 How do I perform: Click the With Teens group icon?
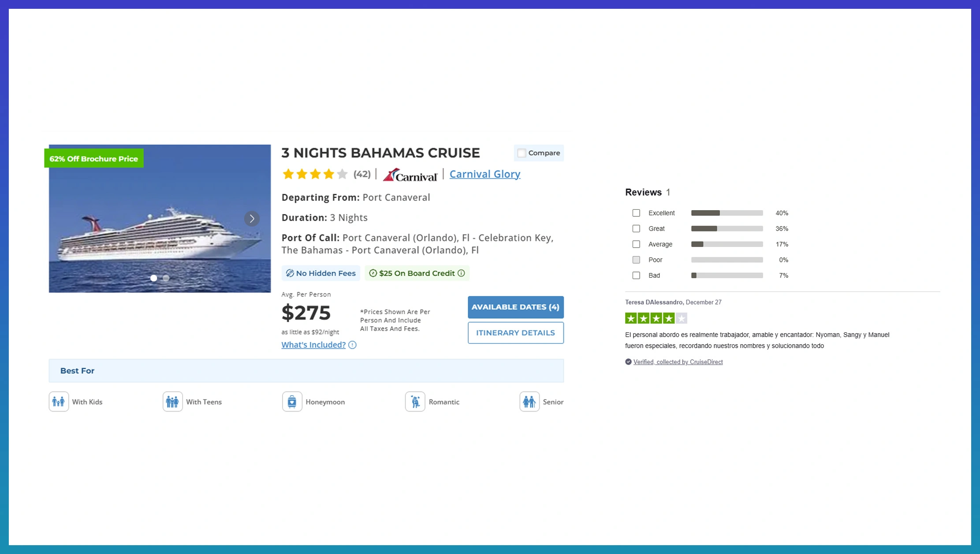pyautogui.click(x=172, y=402)
